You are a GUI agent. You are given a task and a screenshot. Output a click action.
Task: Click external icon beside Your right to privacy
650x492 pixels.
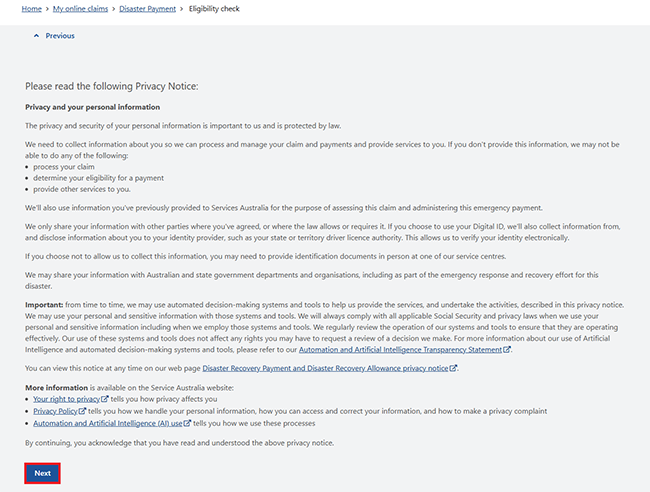click(x=105, y=399)
